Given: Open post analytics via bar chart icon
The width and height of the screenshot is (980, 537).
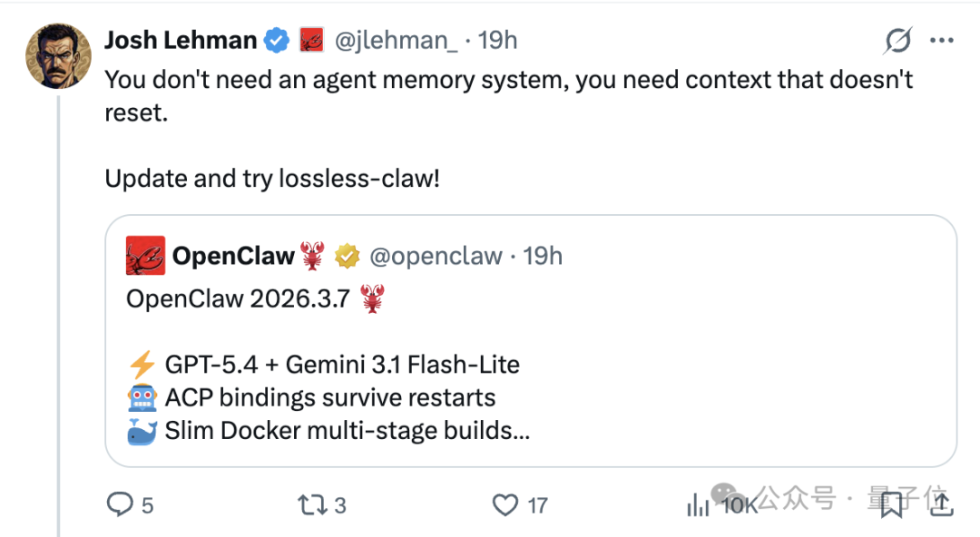Looking at the screenshot, I should click(697, 504).
